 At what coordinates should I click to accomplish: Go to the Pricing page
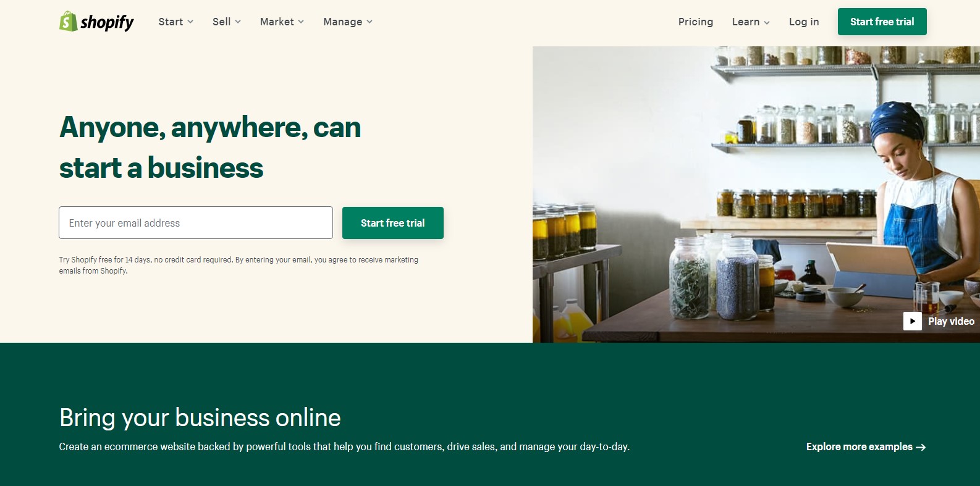(695, 22)
